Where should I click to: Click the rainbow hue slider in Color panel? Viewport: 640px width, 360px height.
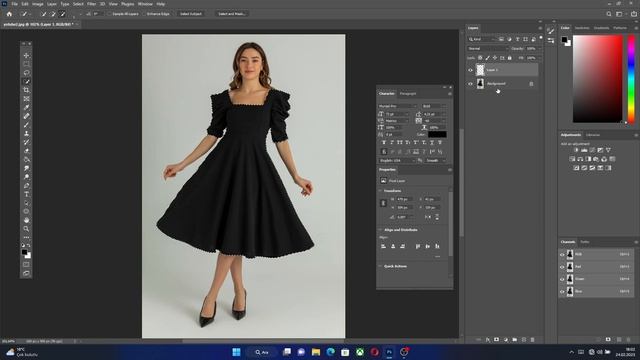(x=631, y=79)
